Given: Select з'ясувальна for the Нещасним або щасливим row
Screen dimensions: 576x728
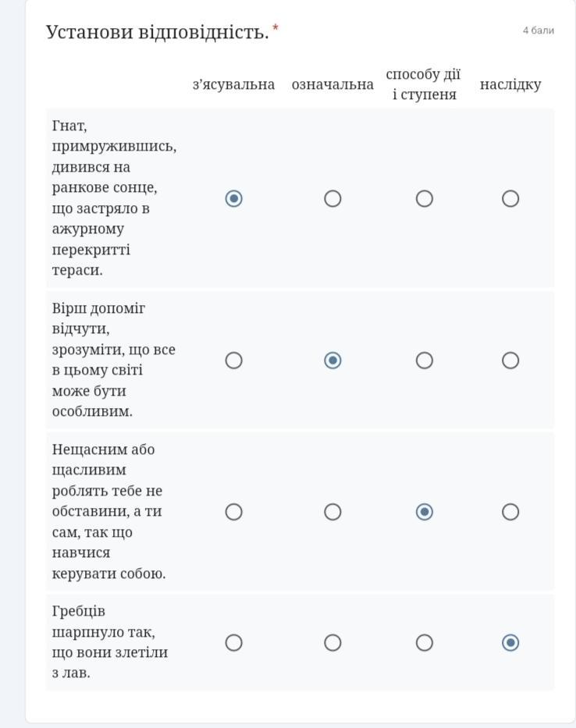Looking at the screenshot, I should point(233,512).
